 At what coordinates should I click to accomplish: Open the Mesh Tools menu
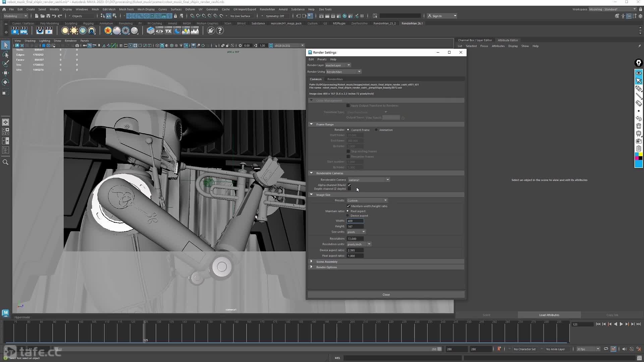coord(126,9)
